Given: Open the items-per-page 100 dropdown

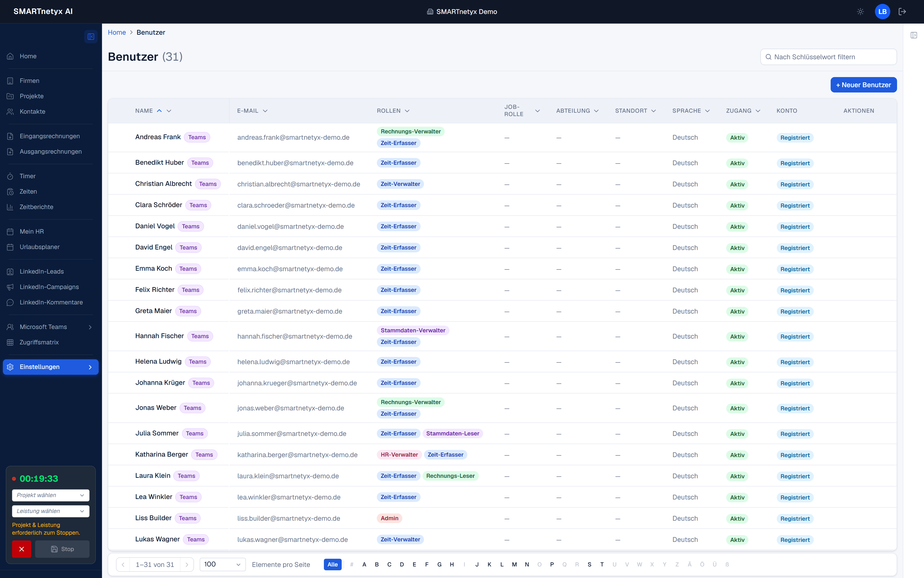Looking at the screenshot, I should click(x=223, y=564).
